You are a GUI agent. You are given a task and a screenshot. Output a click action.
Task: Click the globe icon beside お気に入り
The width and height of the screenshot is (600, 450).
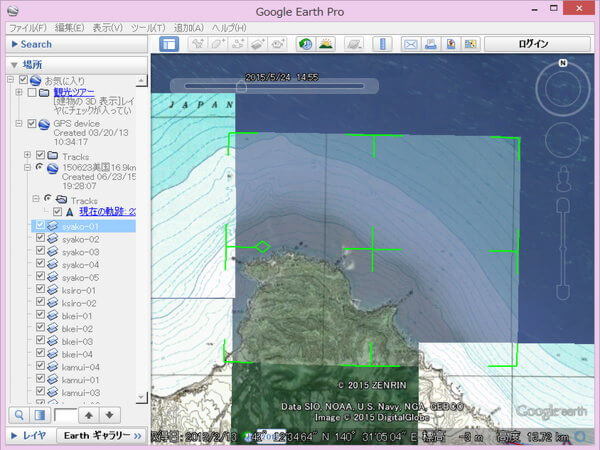tap(36, 80)
